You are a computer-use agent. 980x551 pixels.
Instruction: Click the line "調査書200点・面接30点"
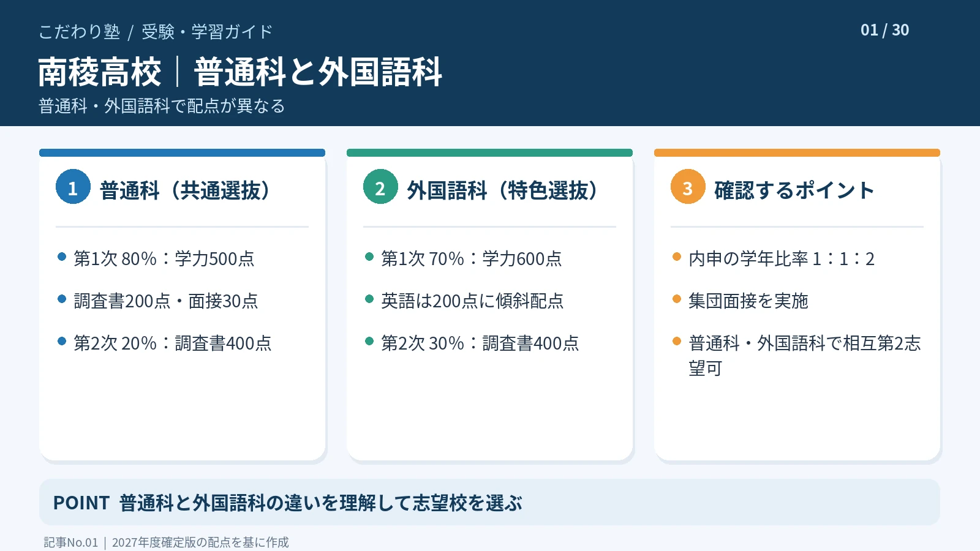pyautogui.click(x=166, y=301)
